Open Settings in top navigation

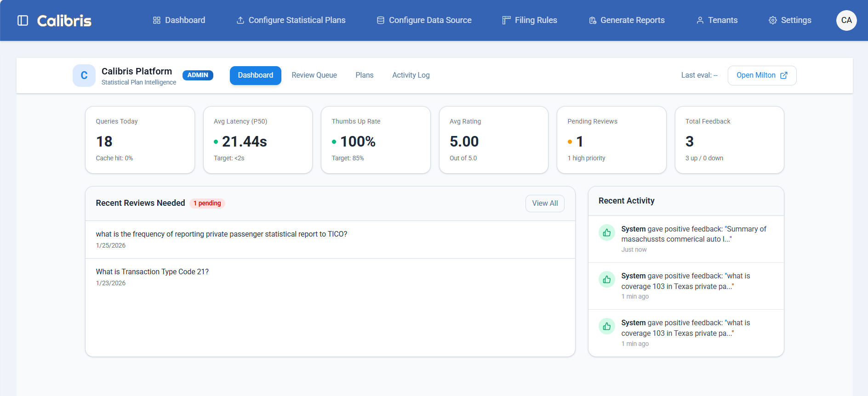tap(790, 20)
